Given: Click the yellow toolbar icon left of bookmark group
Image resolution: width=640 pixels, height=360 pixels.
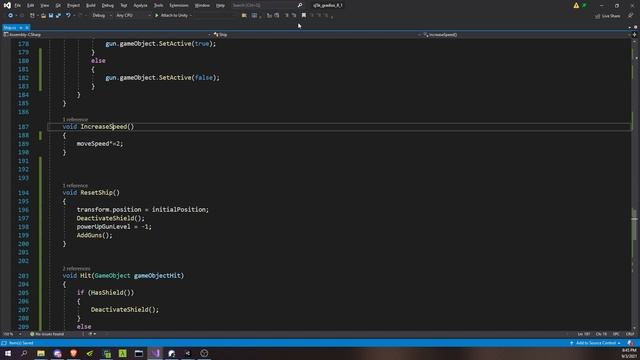Looking at the screenshot, I should pyautogui.click(x=244, y=16).
